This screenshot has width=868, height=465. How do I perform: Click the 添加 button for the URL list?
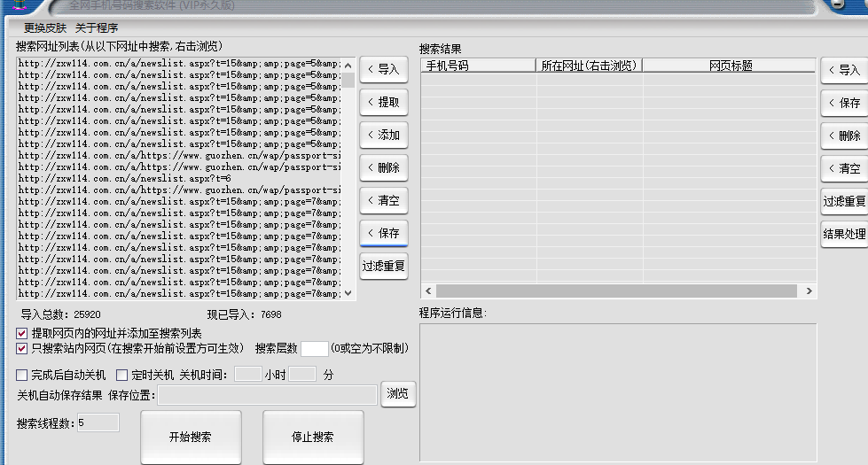(383, 135)
